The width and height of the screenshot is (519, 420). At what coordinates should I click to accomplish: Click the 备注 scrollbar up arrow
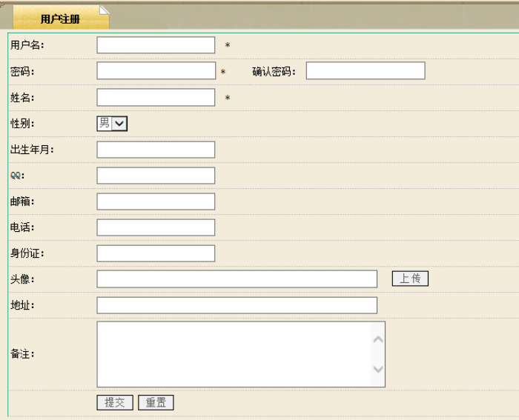[x=378, y=340]
